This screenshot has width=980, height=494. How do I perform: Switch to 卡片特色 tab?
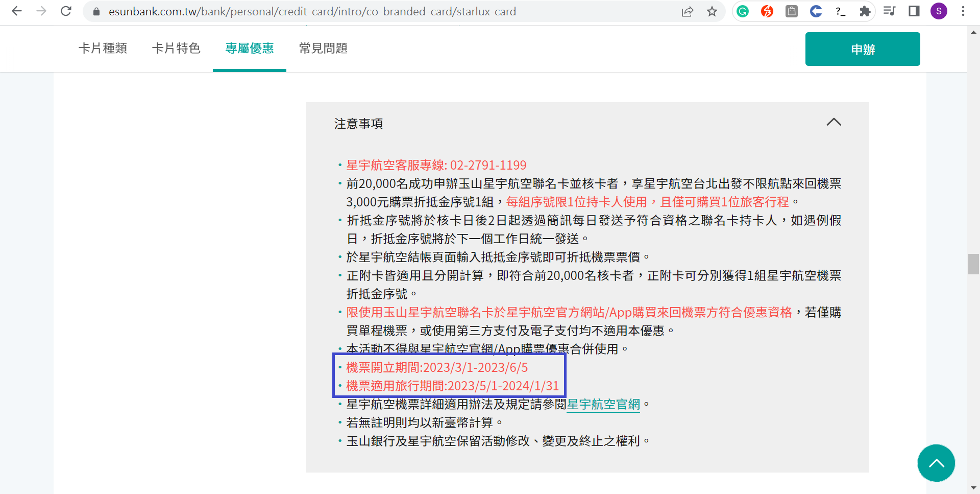pos(176,49)
